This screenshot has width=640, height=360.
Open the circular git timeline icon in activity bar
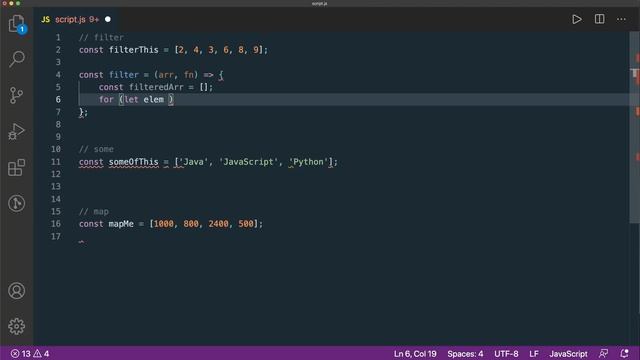click(x=17, y=203)
